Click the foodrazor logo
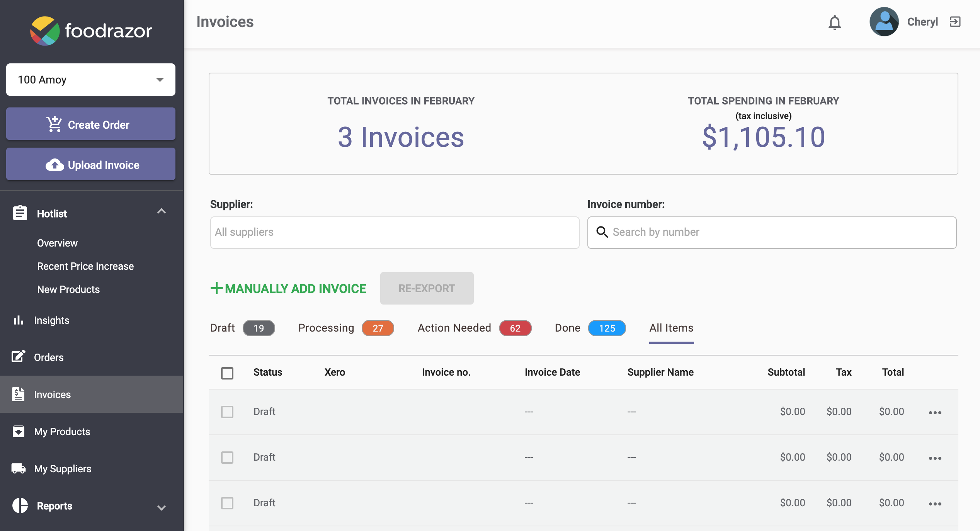The width and height of the screenshot is (980, 531). [91, 31]
